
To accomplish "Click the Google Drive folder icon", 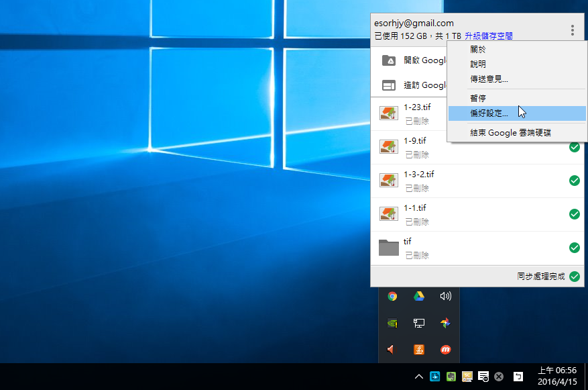I will pos(388,60).
